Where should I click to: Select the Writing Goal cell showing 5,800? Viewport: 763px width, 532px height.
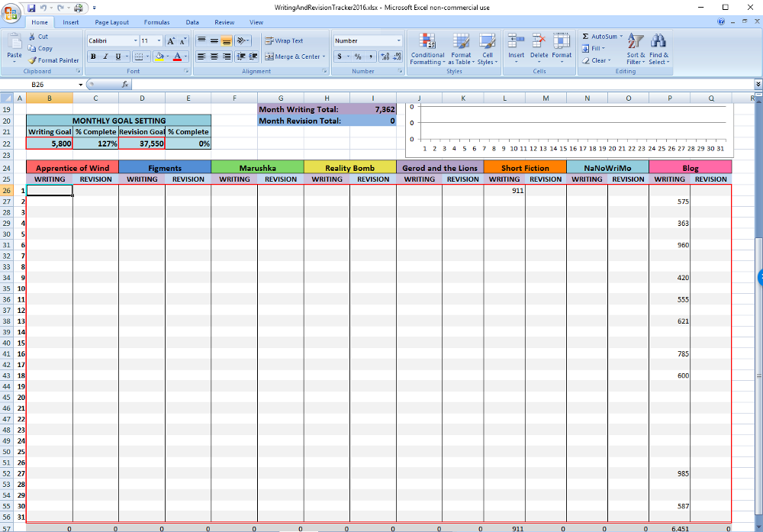(50, 143)
